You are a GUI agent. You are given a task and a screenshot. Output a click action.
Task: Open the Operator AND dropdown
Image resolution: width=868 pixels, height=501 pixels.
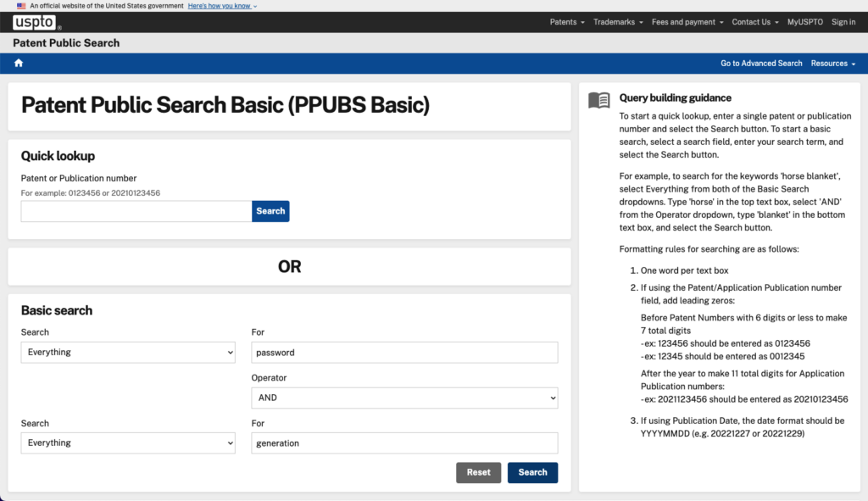coord(404,397)
